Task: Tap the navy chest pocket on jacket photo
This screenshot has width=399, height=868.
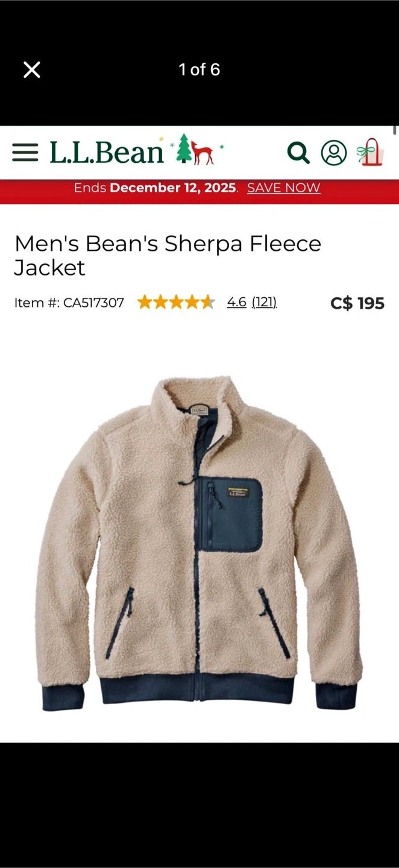Action: 231,515
